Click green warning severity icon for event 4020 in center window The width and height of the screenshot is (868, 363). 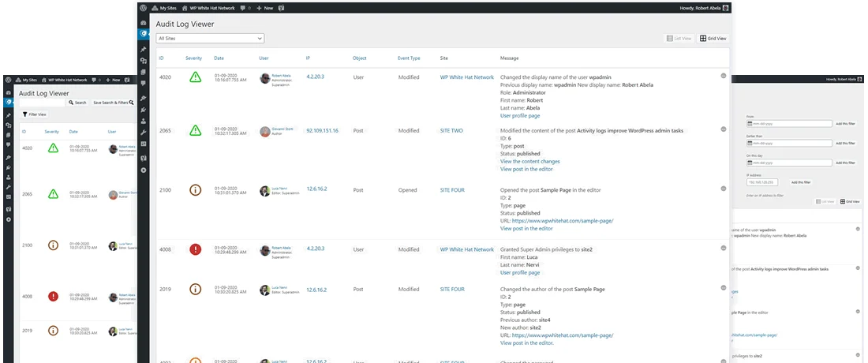[x=195, y=77]
